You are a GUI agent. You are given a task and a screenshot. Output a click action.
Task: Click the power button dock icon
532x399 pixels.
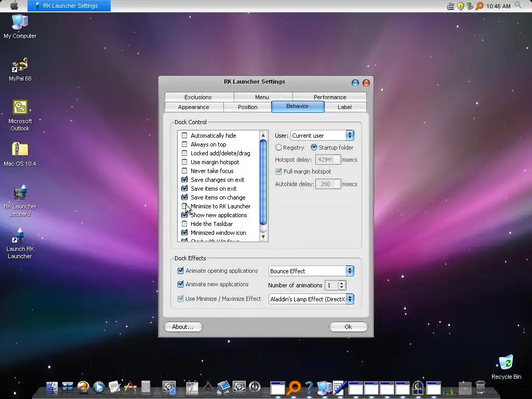click(x=255, y=387)
